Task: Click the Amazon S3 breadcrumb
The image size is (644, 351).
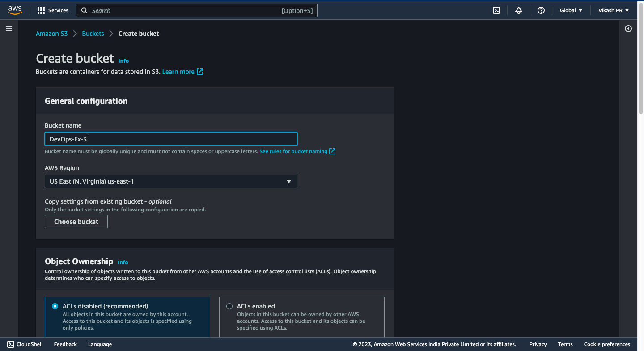Action: click(52, 34)
